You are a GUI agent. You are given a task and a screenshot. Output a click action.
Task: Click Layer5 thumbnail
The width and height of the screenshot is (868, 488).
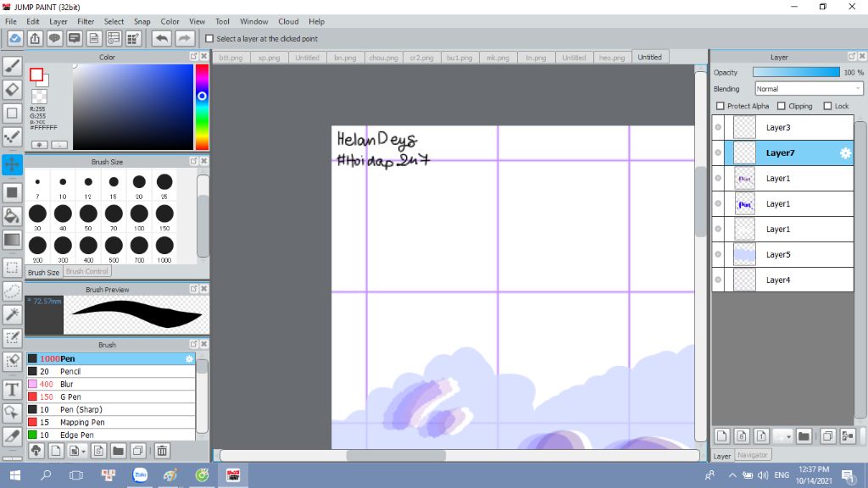[x=744, y=254]
